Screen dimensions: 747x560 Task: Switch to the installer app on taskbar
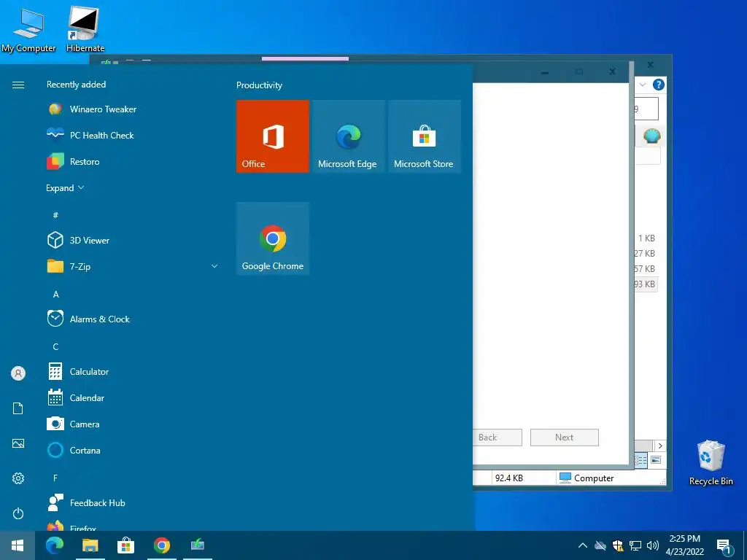click(197, 545)
